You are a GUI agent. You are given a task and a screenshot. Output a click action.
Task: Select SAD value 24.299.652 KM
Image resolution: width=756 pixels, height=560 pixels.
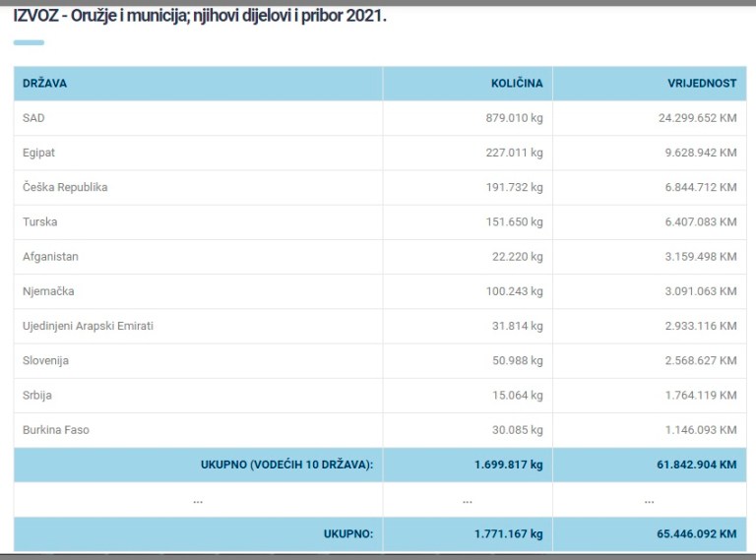click(x=697, y=118)
